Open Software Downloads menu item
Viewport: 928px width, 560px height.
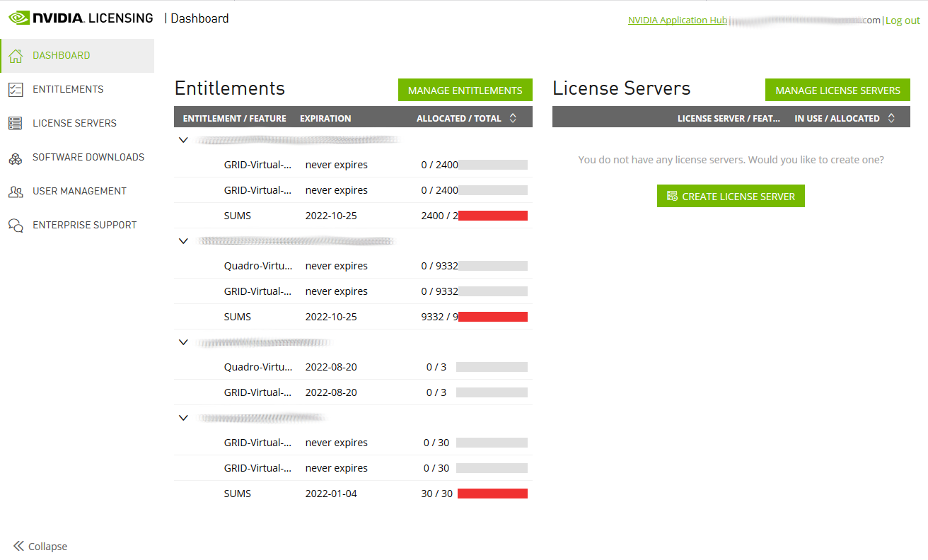88,158
